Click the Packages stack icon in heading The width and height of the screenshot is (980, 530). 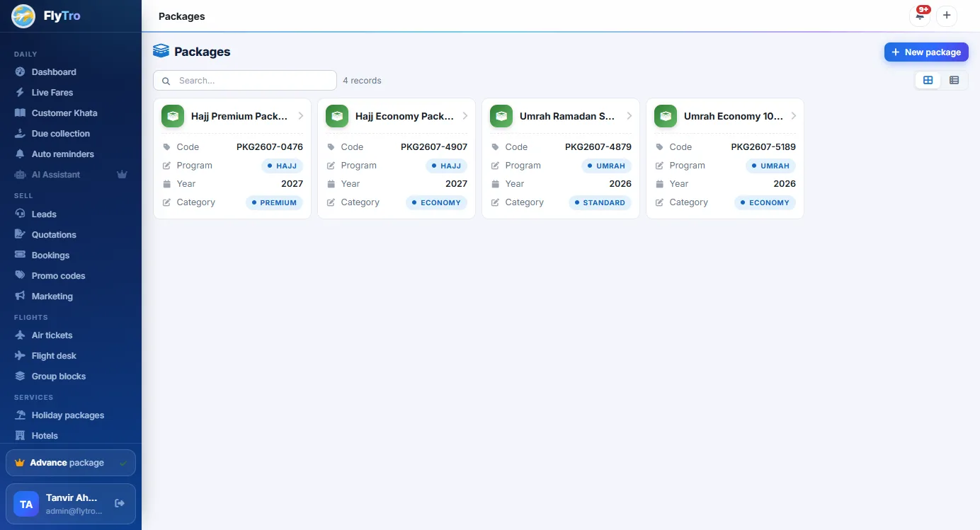coord(161,51)
